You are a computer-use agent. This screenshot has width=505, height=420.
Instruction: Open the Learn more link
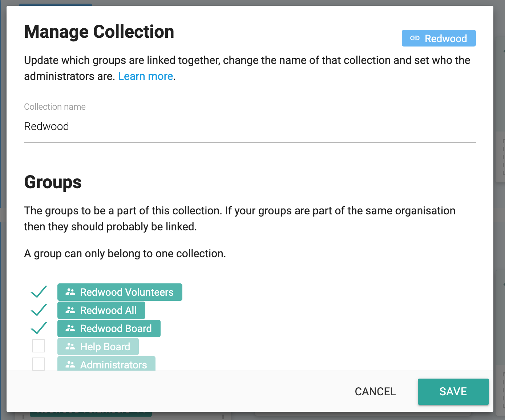coord(145,76)
